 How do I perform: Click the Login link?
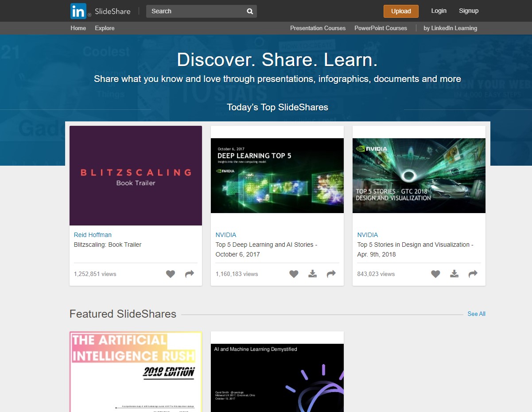click(x=439, y=11)
